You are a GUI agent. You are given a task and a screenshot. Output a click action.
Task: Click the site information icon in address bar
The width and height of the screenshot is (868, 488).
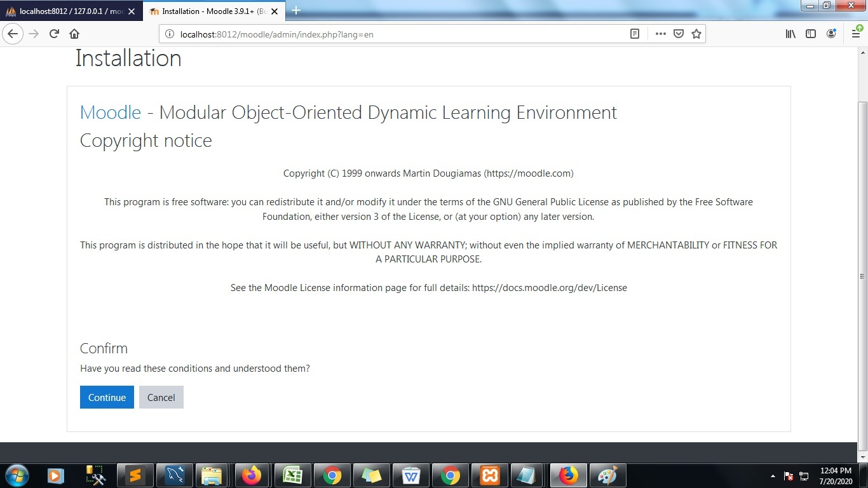[170, 34]
